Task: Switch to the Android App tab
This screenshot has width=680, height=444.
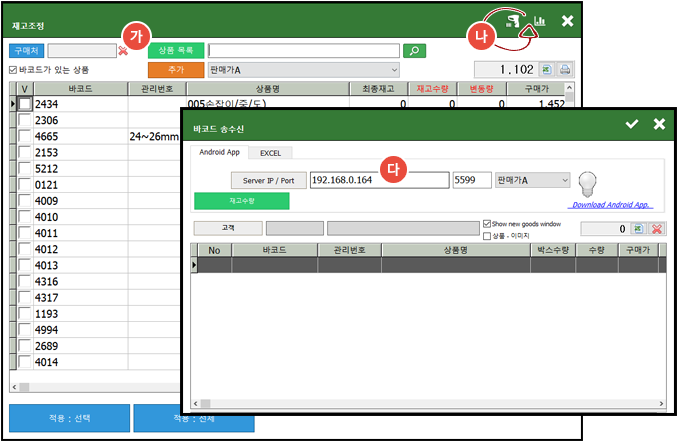Action: click(219, 152)
